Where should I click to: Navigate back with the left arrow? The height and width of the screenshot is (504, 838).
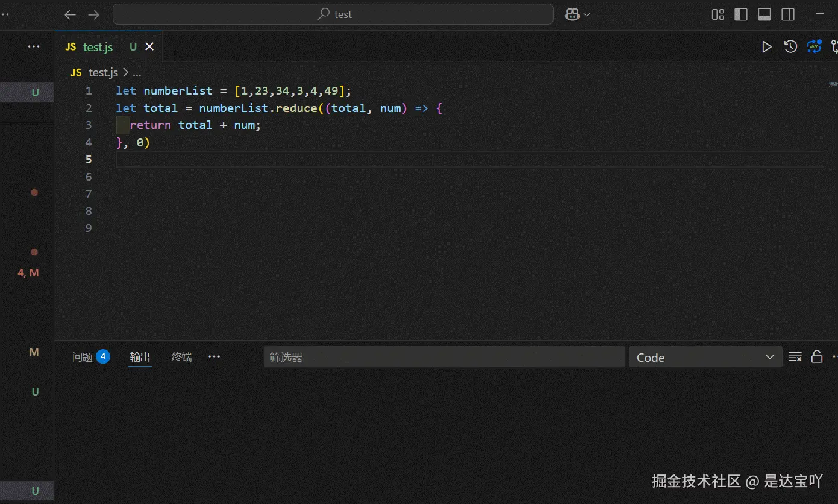coord(70,14)
